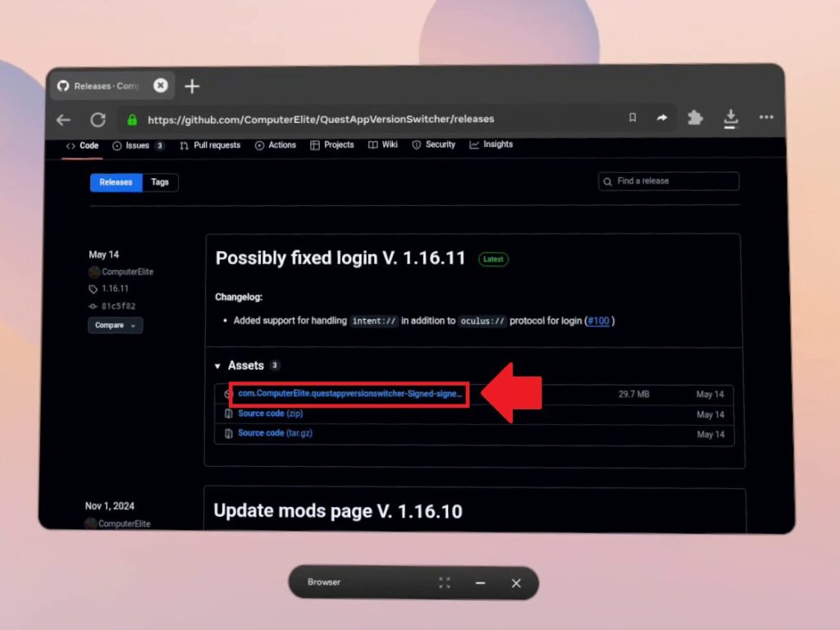This screenshot has width=840, height=630.
Task: Collapse the Assets section
Action: (x=218, y=366)
